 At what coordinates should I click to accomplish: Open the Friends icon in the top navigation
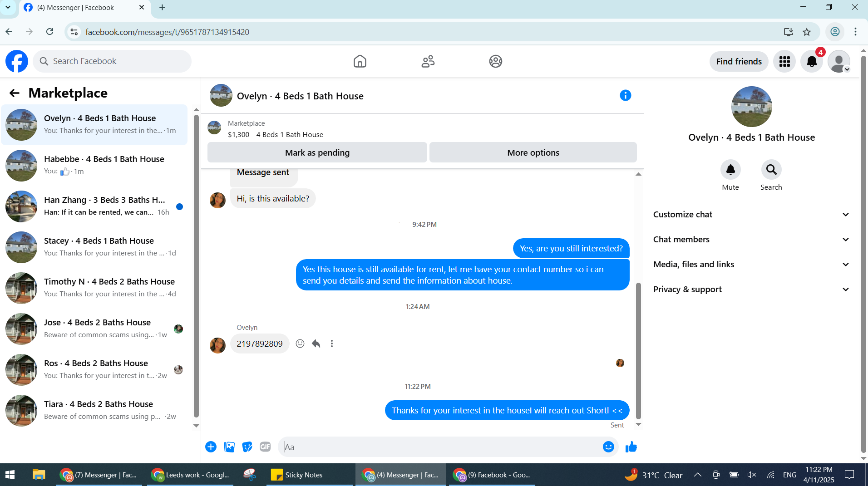tap(428, 61)
